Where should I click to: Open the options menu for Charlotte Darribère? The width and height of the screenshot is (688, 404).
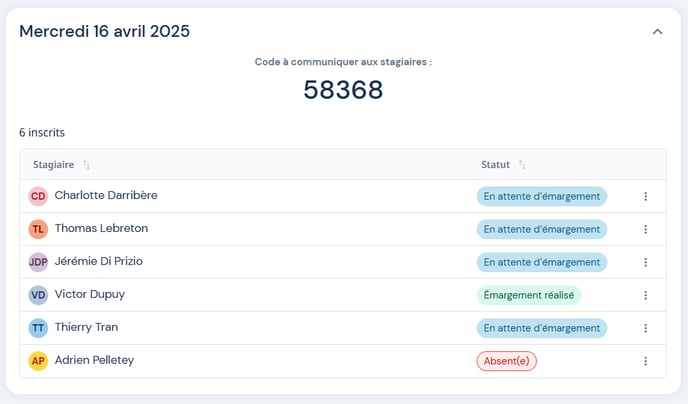click(645, 196)
